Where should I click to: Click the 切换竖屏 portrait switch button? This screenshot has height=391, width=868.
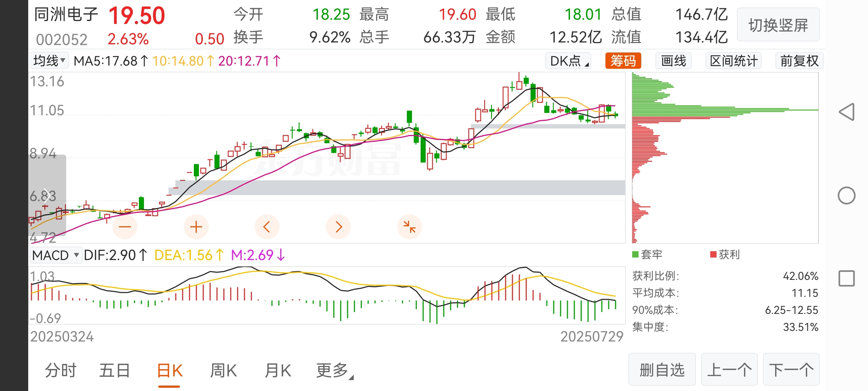(778, 25)
